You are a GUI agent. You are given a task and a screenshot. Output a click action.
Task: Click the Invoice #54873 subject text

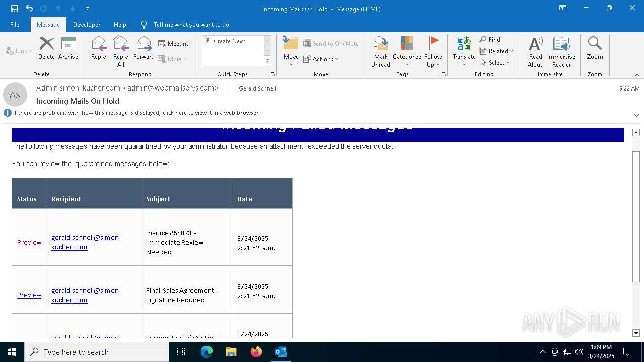click(x=175, y=242)
